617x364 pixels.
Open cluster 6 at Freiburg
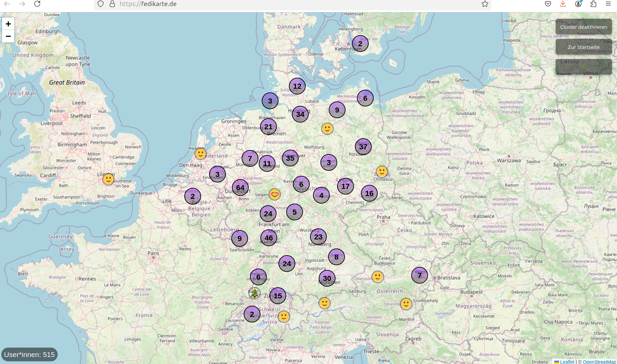point(258,277)
